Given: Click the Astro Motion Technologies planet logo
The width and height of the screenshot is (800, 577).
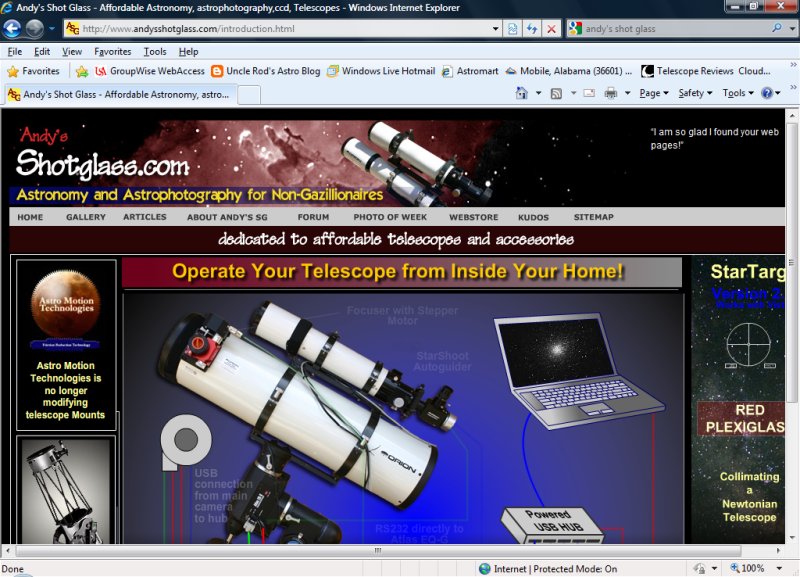Looking at the screenshot, I should click(x=65, y=304).
